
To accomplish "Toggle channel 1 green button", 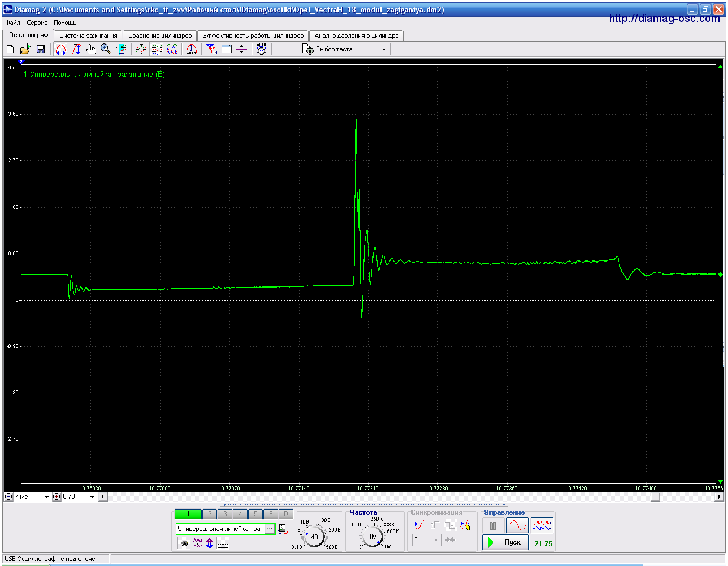I will [x=188, y=514].
